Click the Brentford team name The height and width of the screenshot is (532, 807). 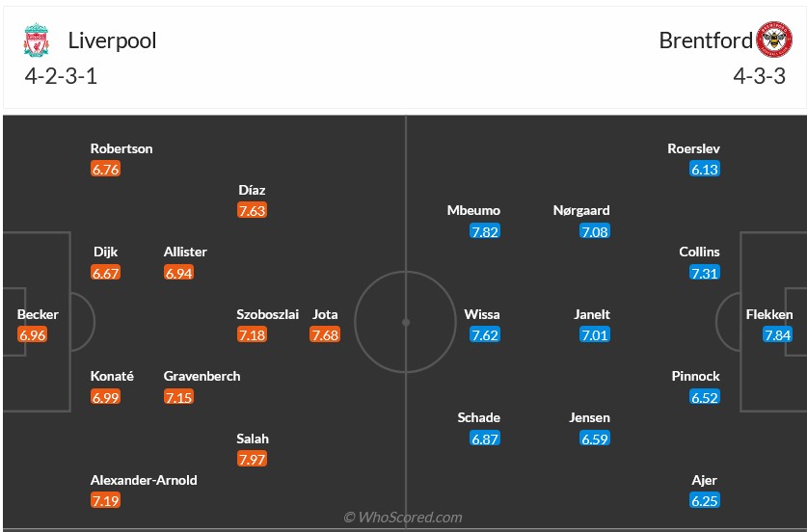click(706, 40)
